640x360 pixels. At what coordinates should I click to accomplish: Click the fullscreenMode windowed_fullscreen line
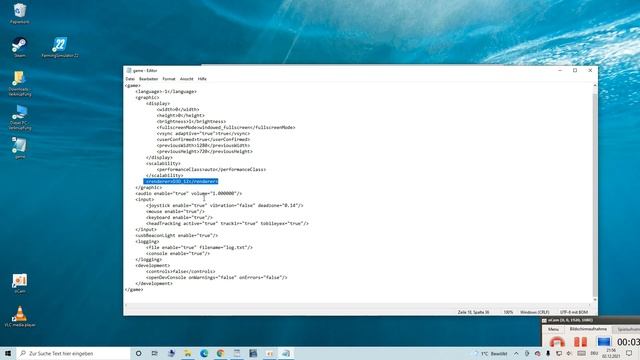tap(226, 127)
